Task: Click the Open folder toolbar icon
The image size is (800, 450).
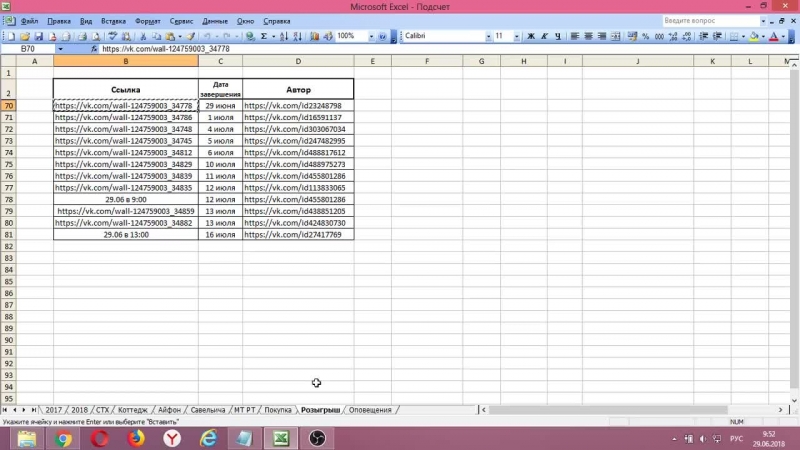Action: coord(24,36)
